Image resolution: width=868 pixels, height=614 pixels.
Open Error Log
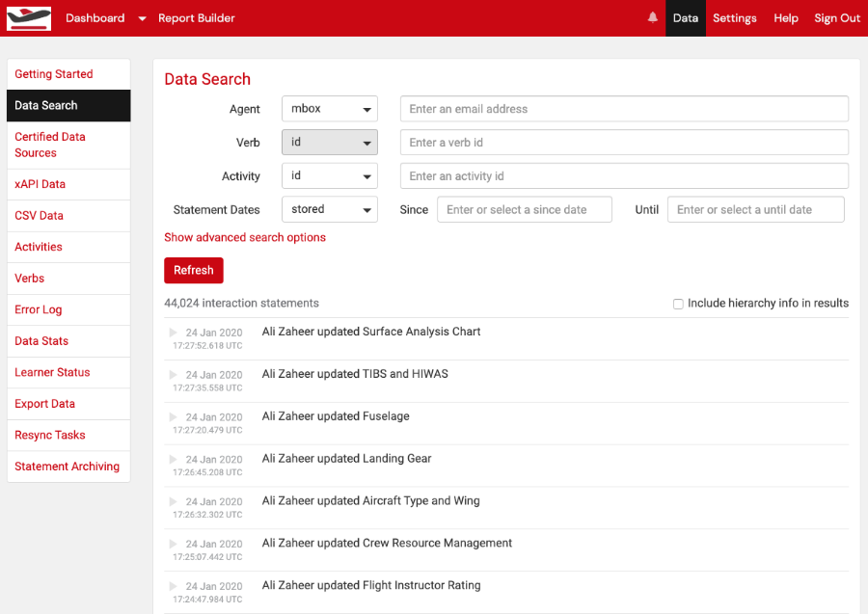[68, 309]
